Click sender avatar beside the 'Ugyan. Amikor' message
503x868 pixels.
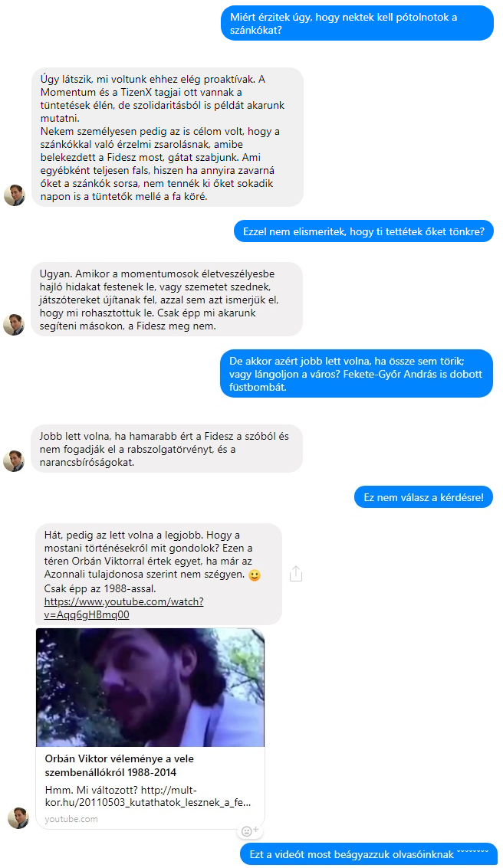click(15, 325)
